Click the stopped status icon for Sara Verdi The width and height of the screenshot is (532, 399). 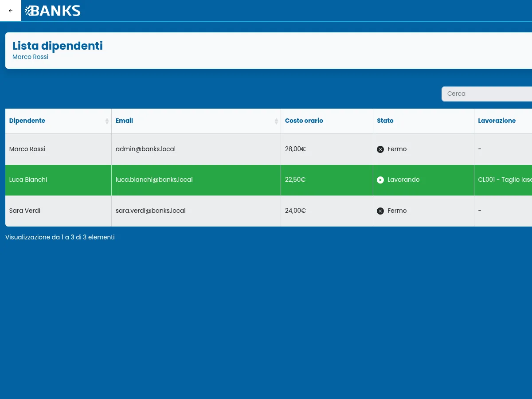380,211
